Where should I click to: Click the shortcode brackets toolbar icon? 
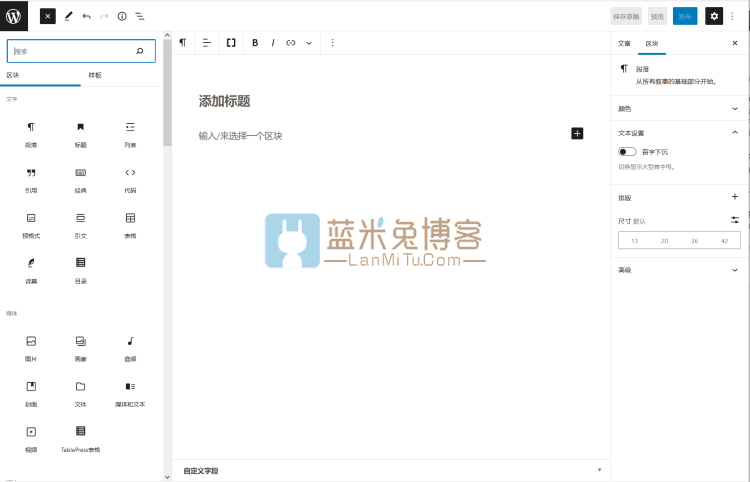point(231,43)
